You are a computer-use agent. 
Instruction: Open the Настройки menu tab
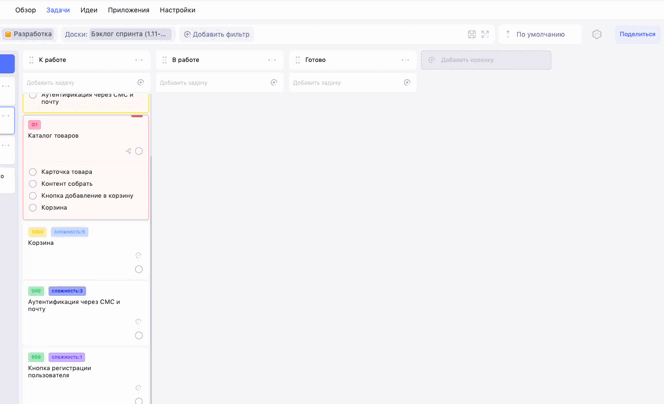(177, 10)
